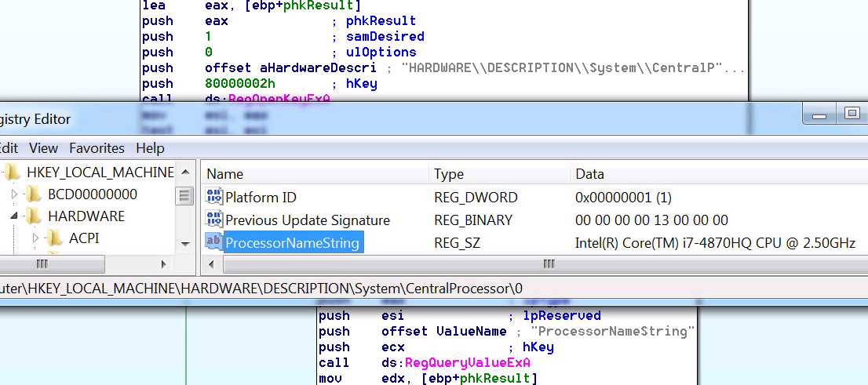Click the tree pane scroll up arrow
This screenshot has height=385, width=868.
(185, 172)
